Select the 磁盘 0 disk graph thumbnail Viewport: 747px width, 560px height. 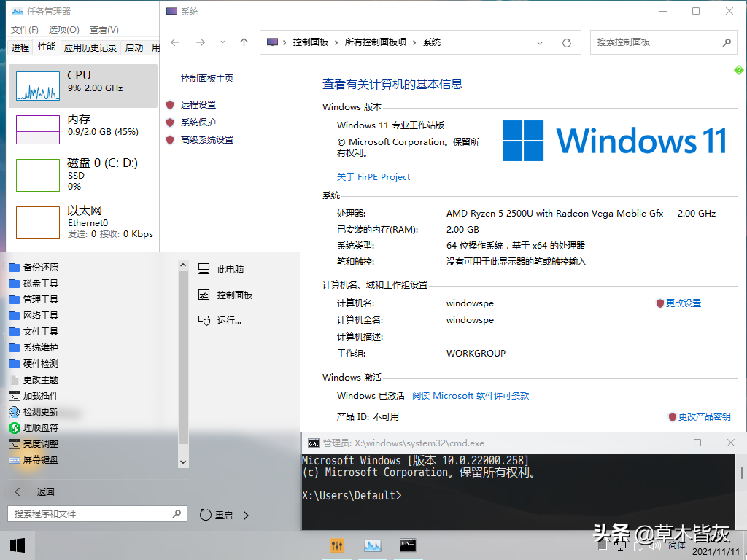[x=38, y=175]
